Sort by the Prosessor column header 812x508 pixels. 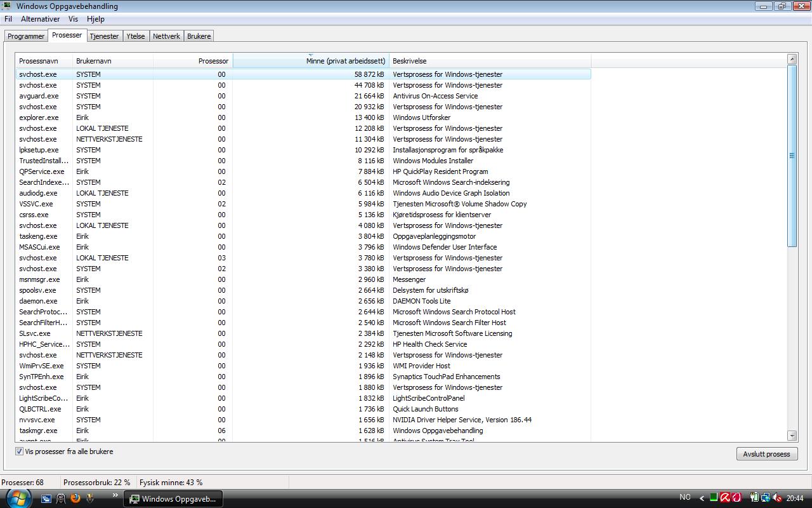pyautogui.click(x=193, y=61)
